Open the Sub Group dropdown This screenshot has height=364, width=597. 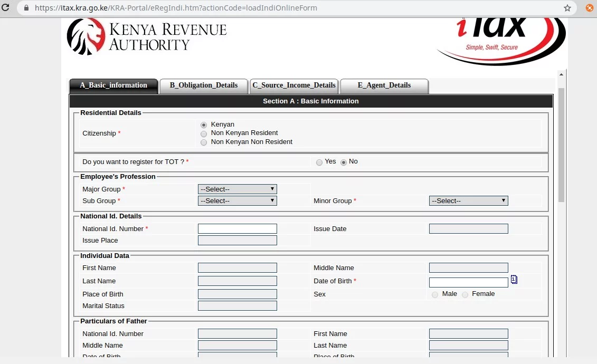coord(237,200)
